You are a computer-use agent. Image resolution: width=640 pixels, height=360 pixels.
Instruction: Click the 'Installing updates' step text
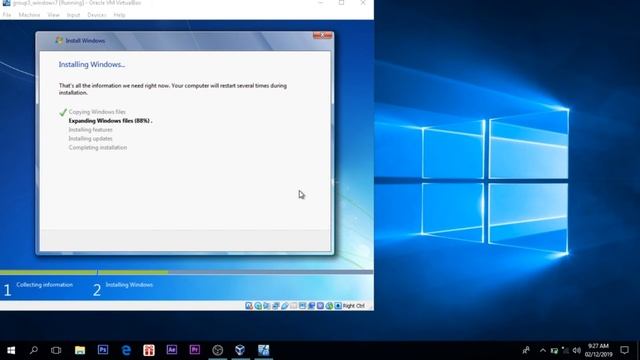[x=90, y=139]
